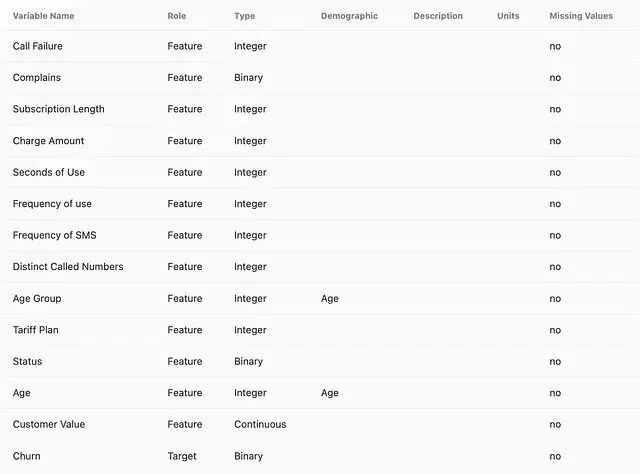Click the Demographic column header

[x=349, y=16]
